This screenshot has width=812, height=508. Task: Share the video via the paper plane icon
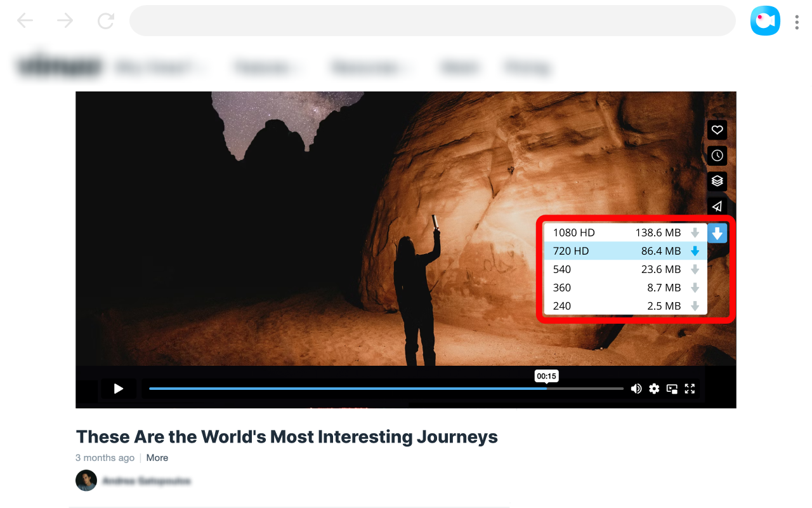717,206
